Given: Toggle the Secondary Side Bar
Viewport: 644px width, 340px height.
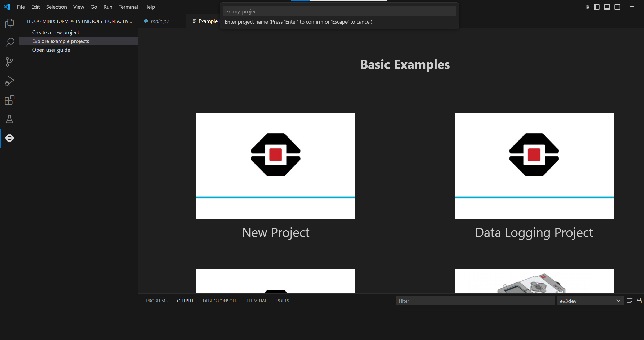Looking at the screenshot, I should click(617, 7).
